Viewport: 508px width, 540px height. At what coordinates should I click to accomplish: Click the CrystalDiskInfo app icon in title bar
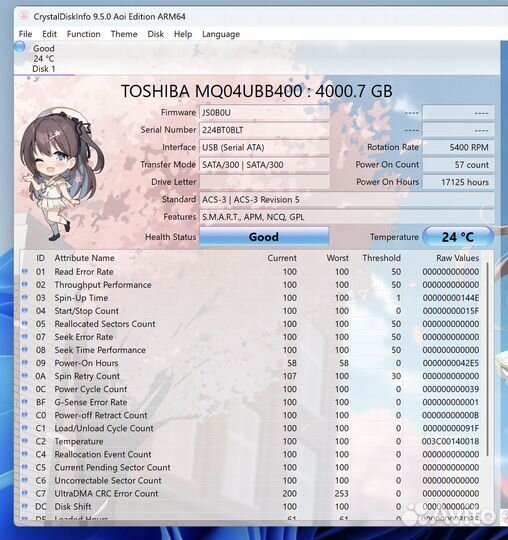tap(24, 16)
